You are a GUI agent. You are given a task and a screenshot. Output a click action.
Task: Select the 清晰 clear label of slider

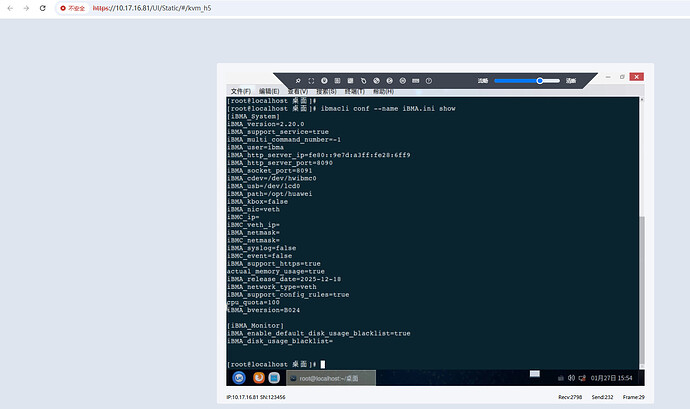pyautogui.click(x=571, y=81)
